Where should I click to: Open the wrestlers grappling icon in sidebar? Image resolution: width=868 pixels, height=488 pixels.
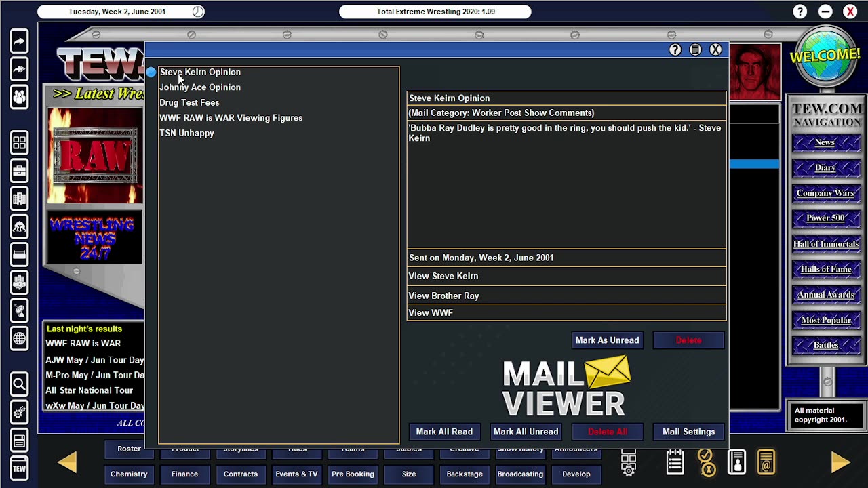[19, 226]
